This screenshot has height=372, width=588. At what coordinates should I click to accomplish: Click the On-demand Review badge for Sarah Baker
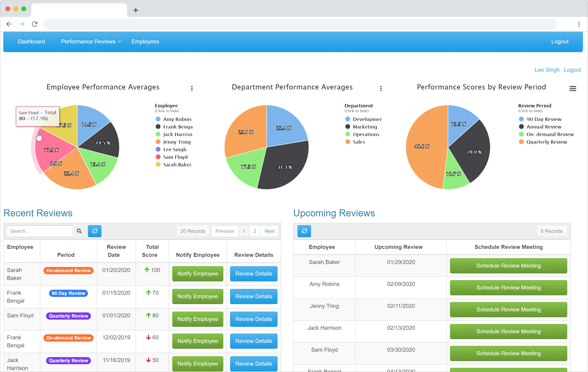tap(68, 270)
